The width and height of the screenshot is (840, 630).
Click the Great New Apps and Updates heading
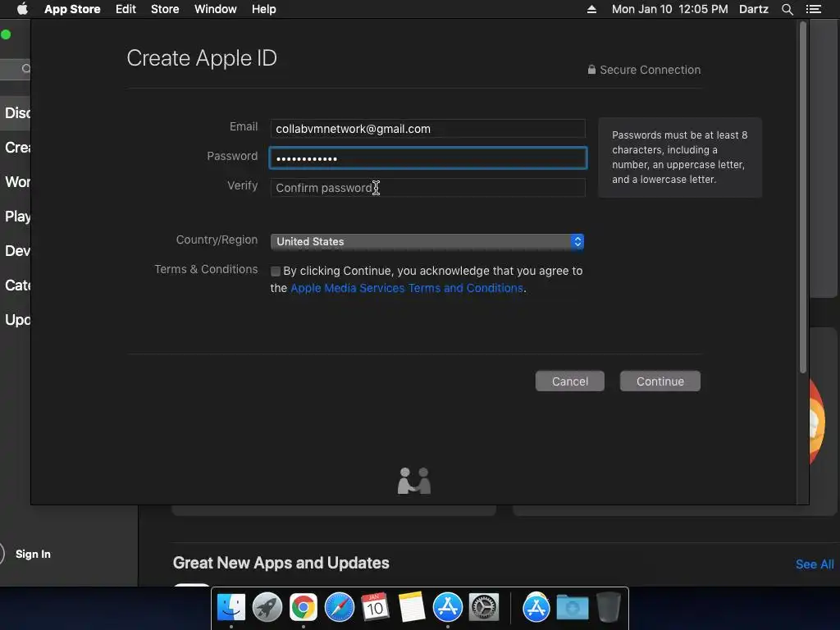pos(281,563)
